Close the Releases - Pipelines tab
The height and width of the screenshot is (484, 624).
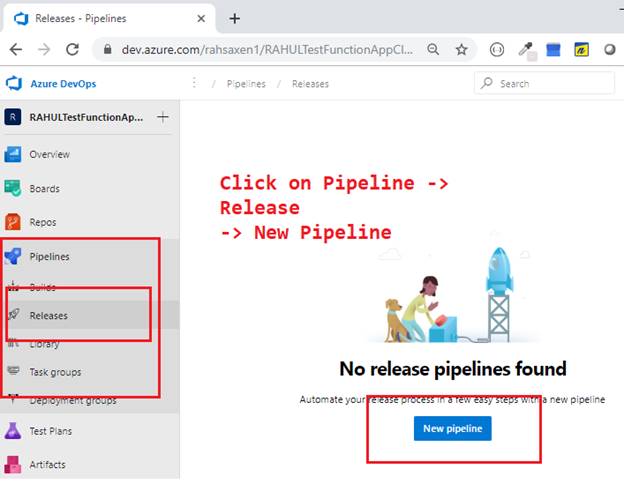201,18
